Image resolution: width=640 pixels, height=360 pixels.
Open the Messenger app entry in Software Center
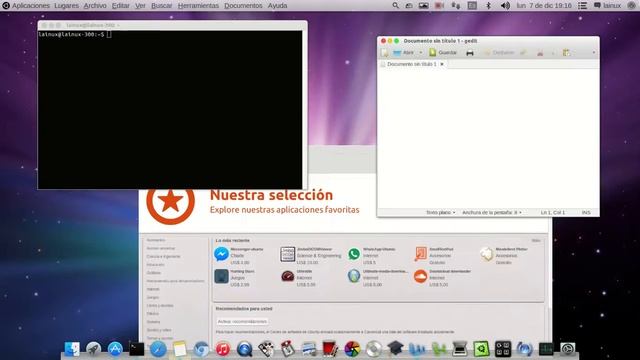click(238, 256)
